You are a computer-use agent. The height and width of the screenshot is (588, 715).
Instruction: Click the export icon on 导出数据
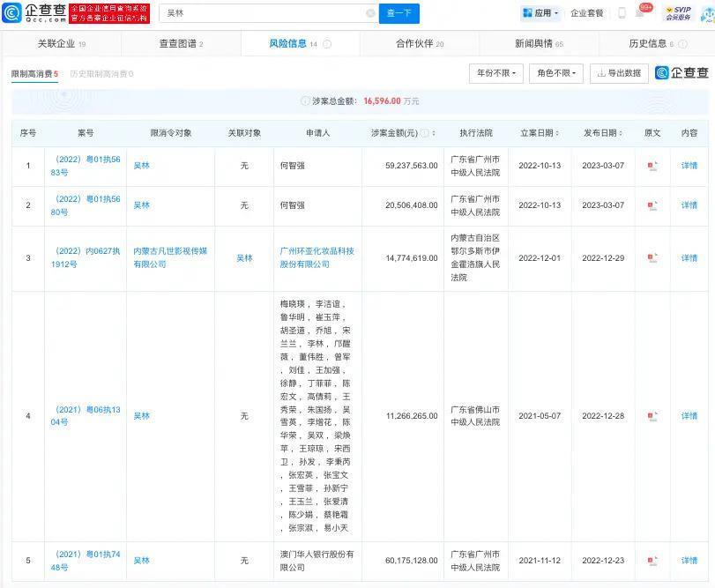[602, 73]
